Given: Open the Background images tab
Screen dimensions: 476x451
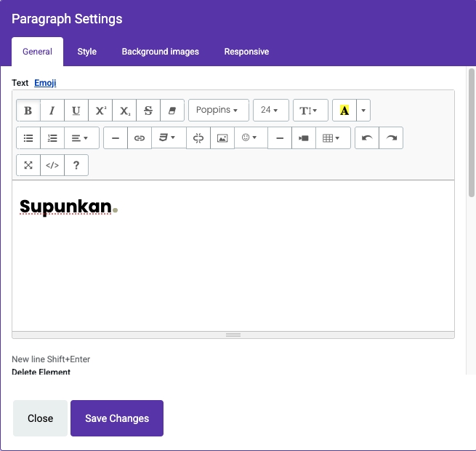Looking at the screenshot, I should coord(160,52).
